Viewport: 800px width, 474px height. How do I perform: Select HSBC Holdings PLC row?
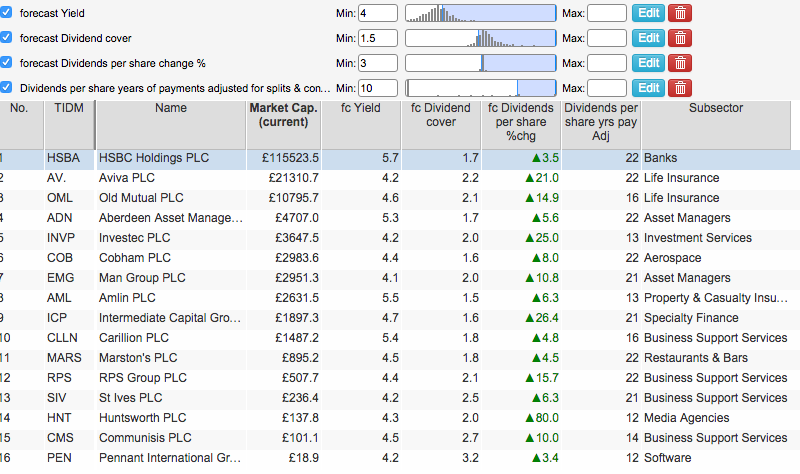400,159
